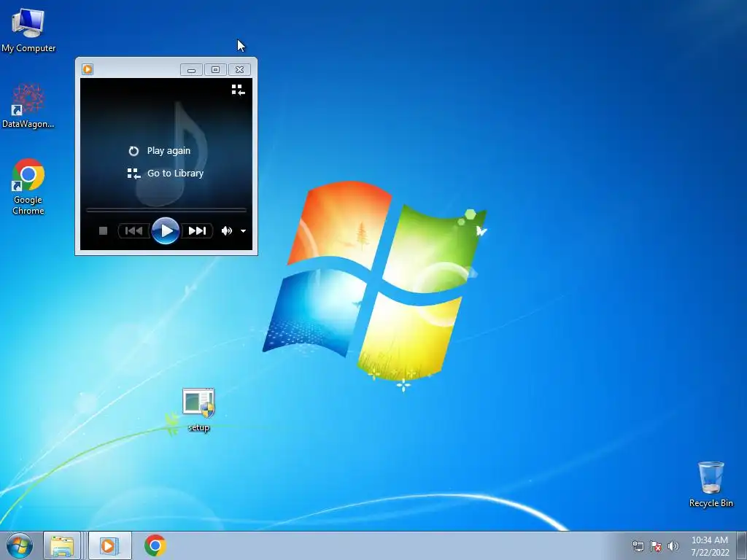This screenshot has width=747, height=560.
Task: Click the Media Player title bar icon
Action: tap(88, 69)
